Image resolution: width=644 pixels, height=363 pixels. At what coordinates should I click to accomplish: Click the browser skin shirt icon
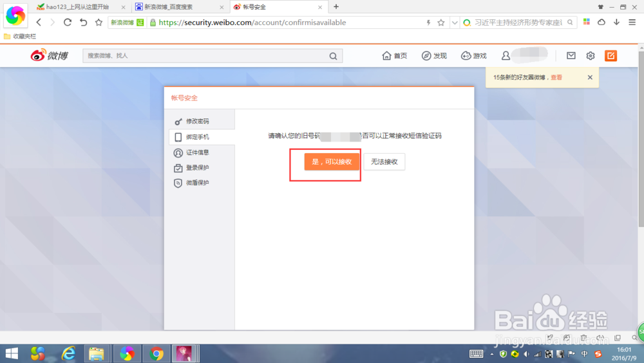pos(600,6)
